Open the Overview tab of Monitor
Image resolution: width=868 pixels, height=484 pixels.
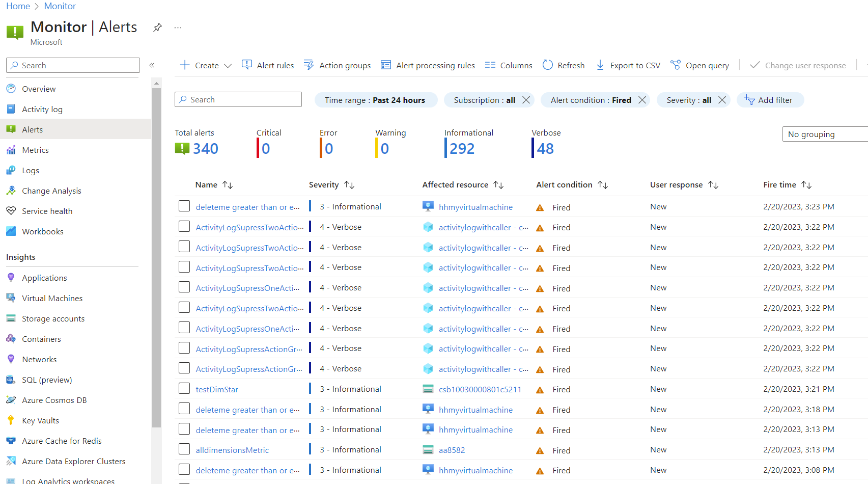(39, 88)
